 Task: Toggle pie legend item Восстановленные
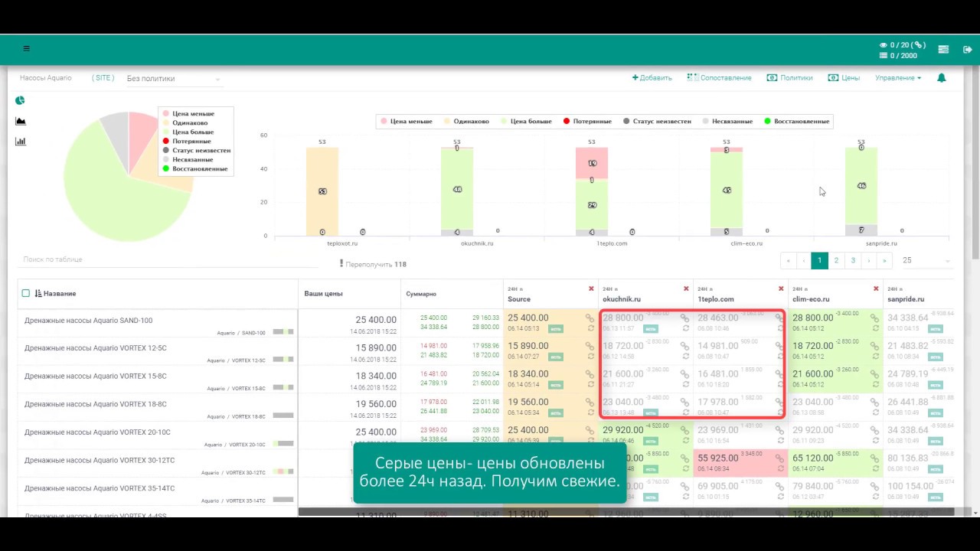point(194,168)
